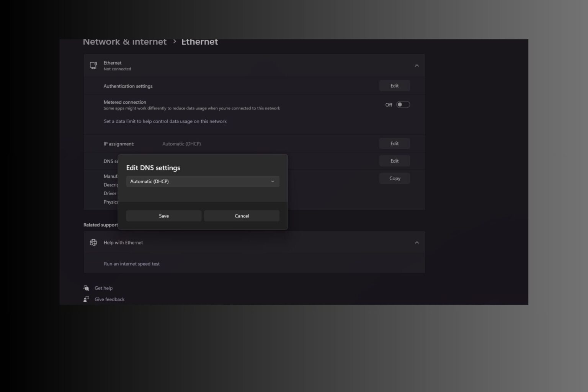Edit the IP assignment

click(x=394, y=144)
